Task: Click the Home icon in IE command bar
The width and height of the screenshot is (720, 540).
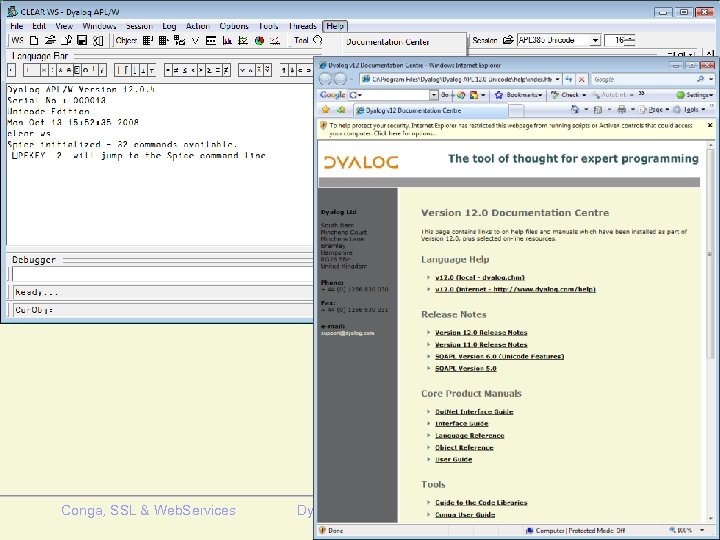Action: 574,110
